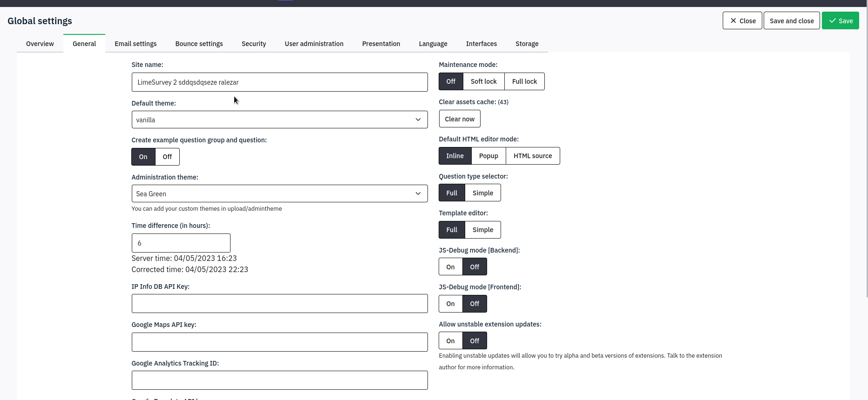Set Maintenance mode to Soft lock

(483, 81)
